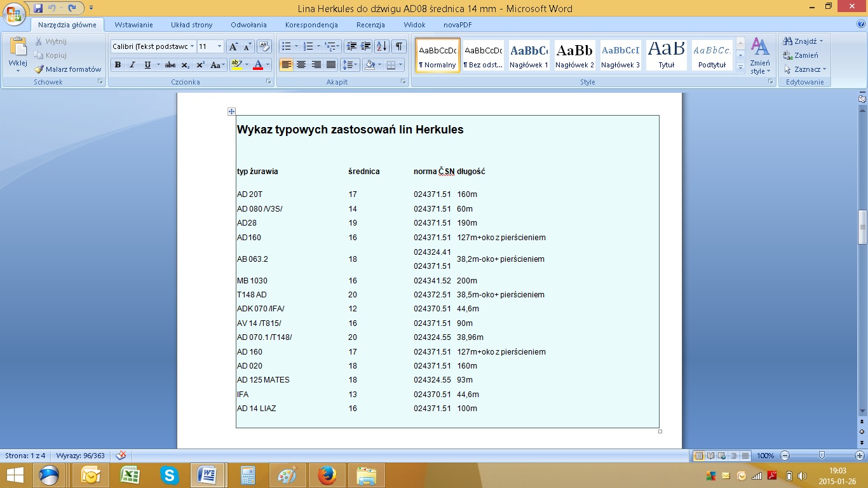Toggle show paragraph marks (¶)
Viewport: 868px width, 488px height.
point(399,46)
